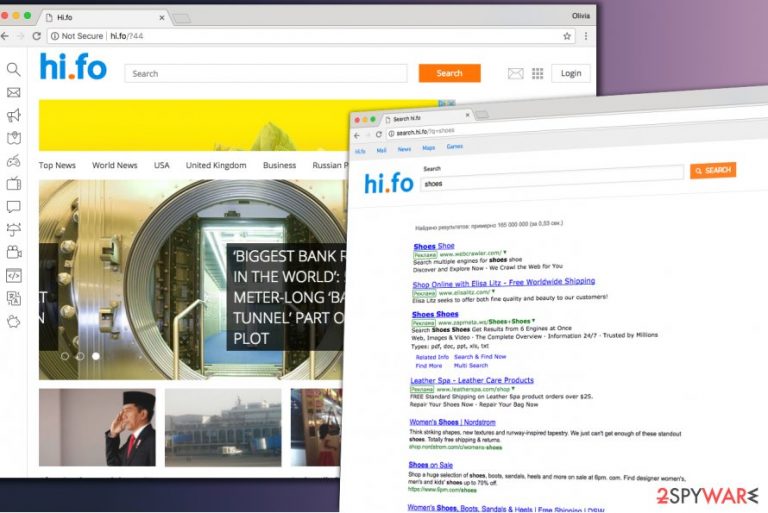Click the 'Multi Search' sublink
This screenshot has height=513, width=768.
click(471, 366)
